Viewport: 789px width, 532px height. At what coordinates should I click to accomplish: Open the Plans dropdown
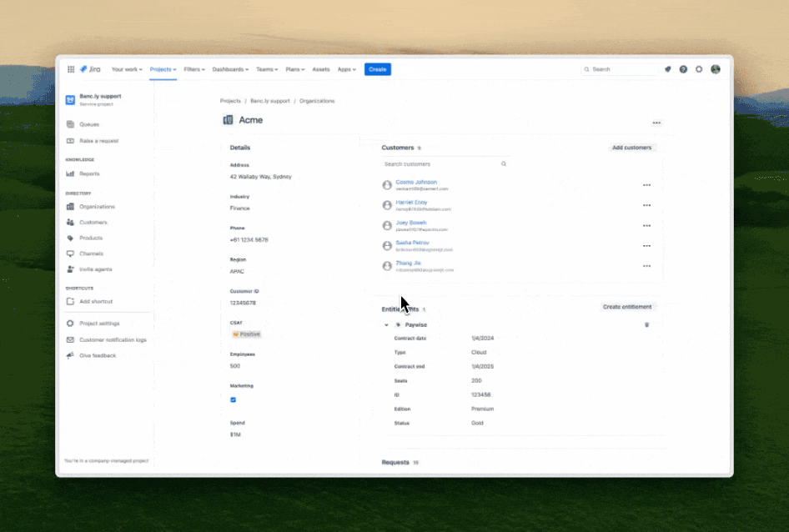click(295, 69)
